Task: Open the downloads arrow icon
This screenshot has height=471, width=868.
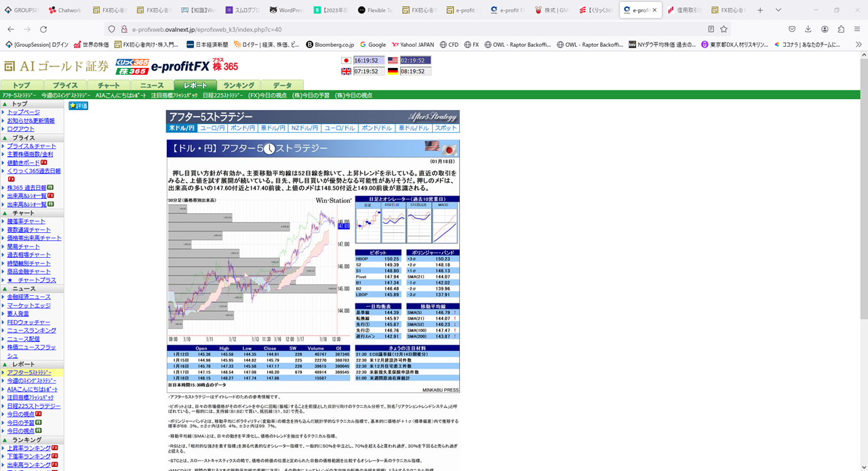Action: pyautogui.click(x=808, y=29)
